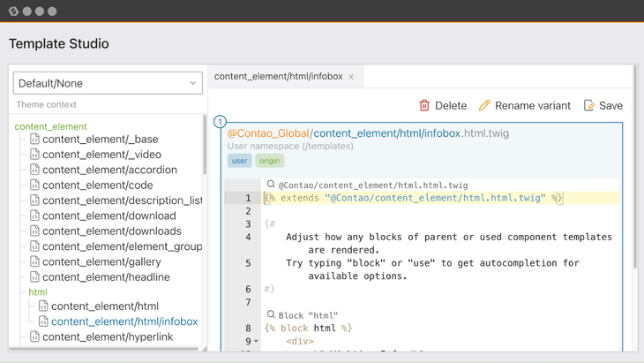Click the app logo in the title bar
The image size is (644, 363).
pos(13,11)
